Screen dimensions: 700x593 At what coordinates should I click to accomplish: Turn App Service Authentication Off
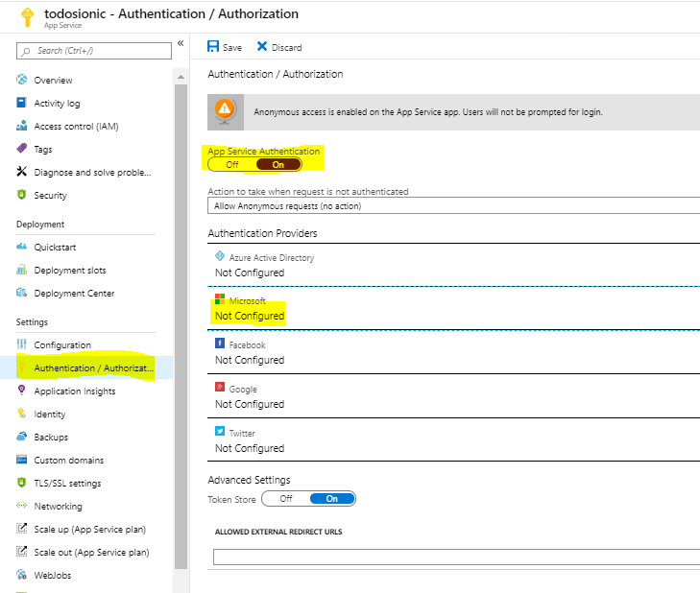click(232, 165)
